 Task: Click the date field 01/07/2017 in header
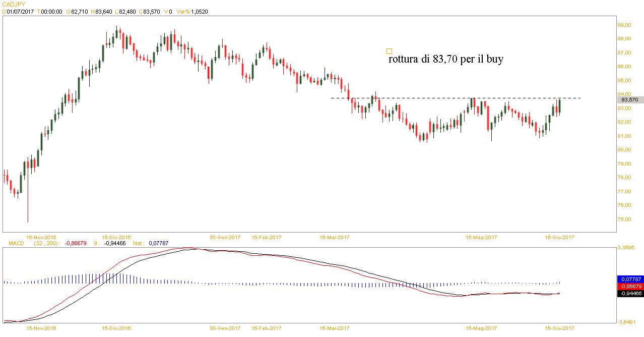[19, 11]
